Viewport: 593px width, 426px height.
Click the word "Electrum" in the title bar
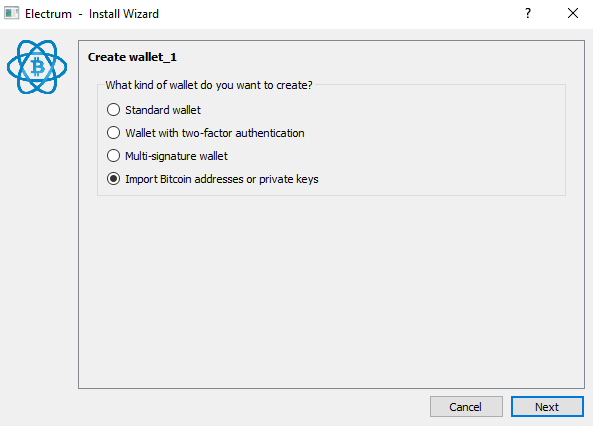coord(48,14)
